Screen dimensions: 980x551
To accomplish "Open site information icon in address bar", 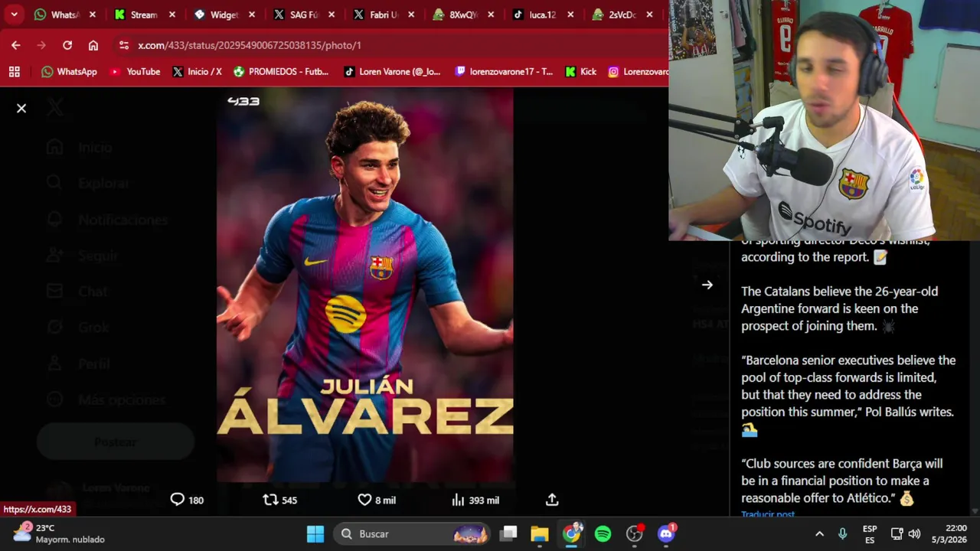I will [x=124, y=45].
